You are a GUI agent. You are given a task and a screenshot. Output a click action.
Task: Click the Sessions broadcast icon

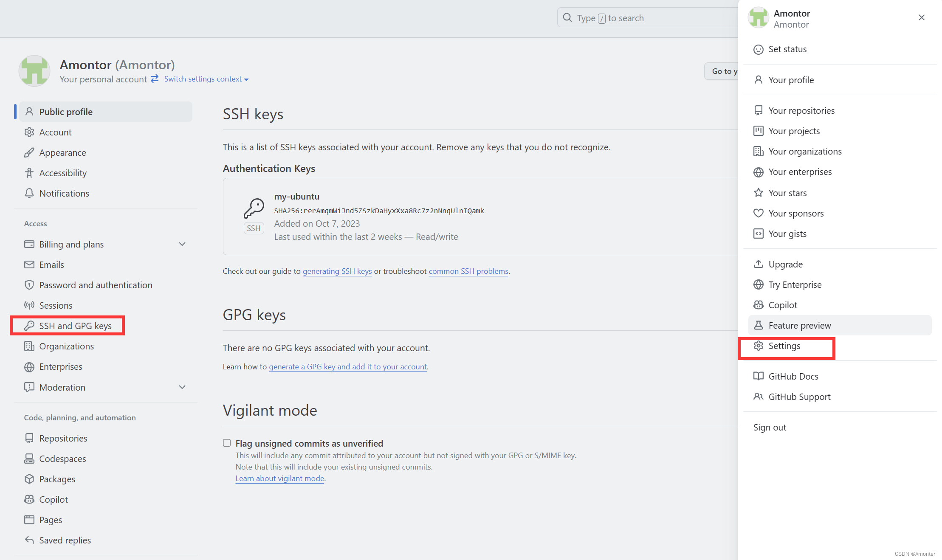pos(29,305)
